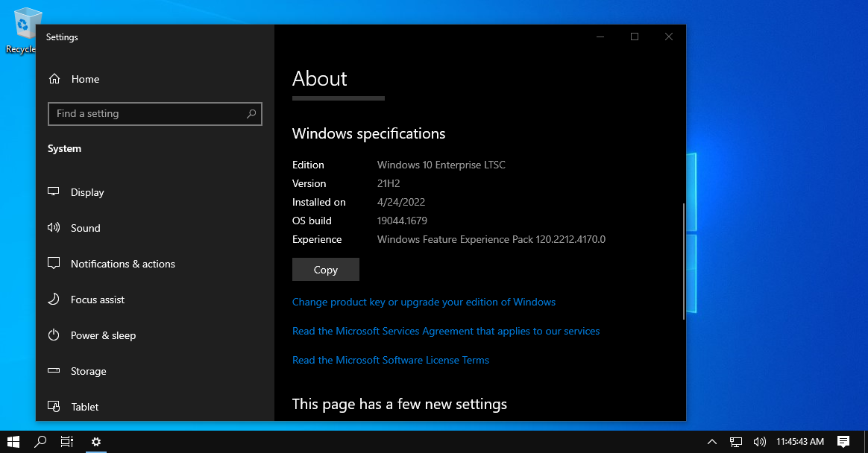Open taskbar Search
Viewport: 868px width, 453px height.
[40, 442]
